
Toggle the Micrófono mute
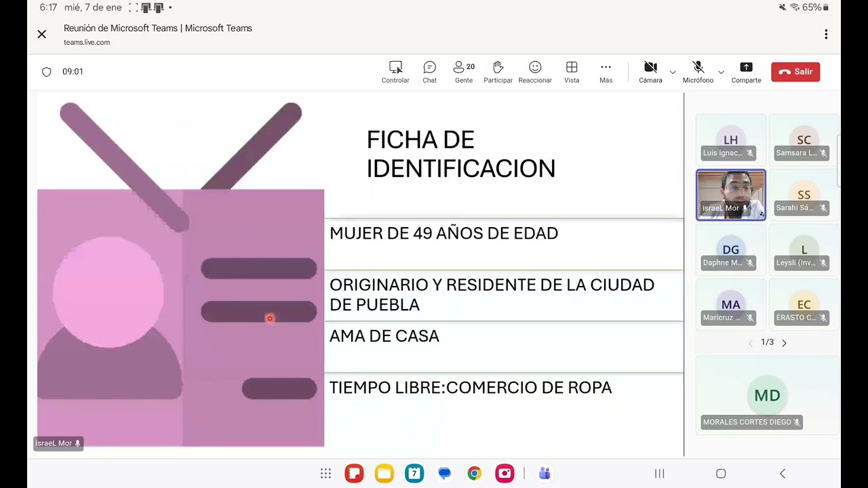point(698,72)
